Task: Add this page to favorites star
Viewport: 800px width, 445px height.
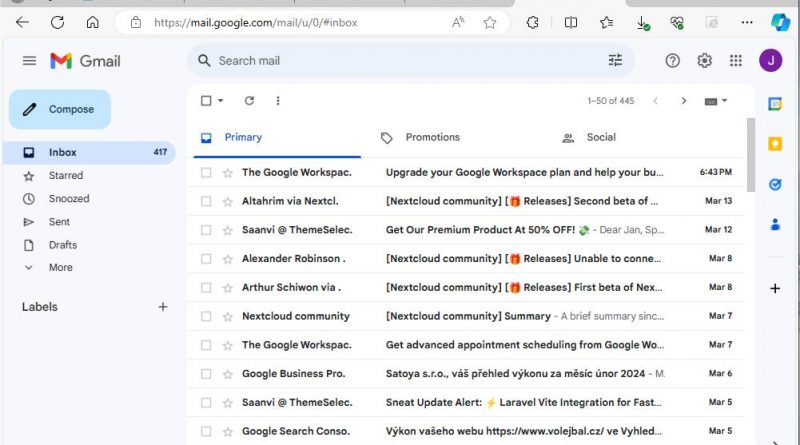Action: (x=490, y=22)
